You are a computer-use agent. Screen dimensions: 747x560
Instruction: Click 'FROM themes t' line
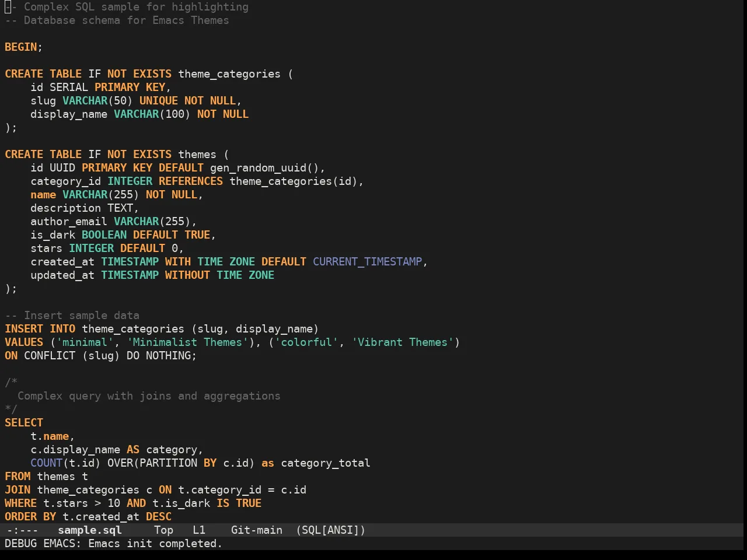click(47, 477)
